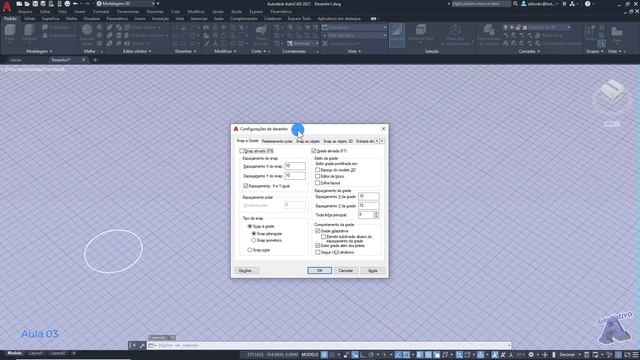
Task: Click the status bar customization icon at far right
Action: pyautogui.click(x=636, y=355)
